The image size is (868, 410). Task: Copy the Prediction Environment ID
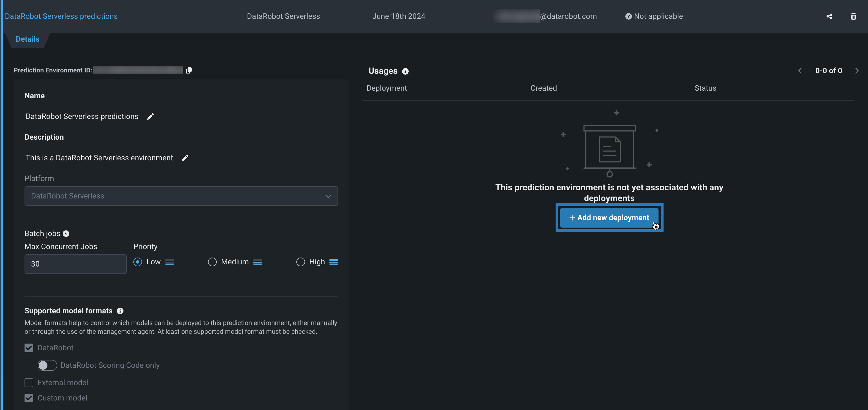point(189,70)
